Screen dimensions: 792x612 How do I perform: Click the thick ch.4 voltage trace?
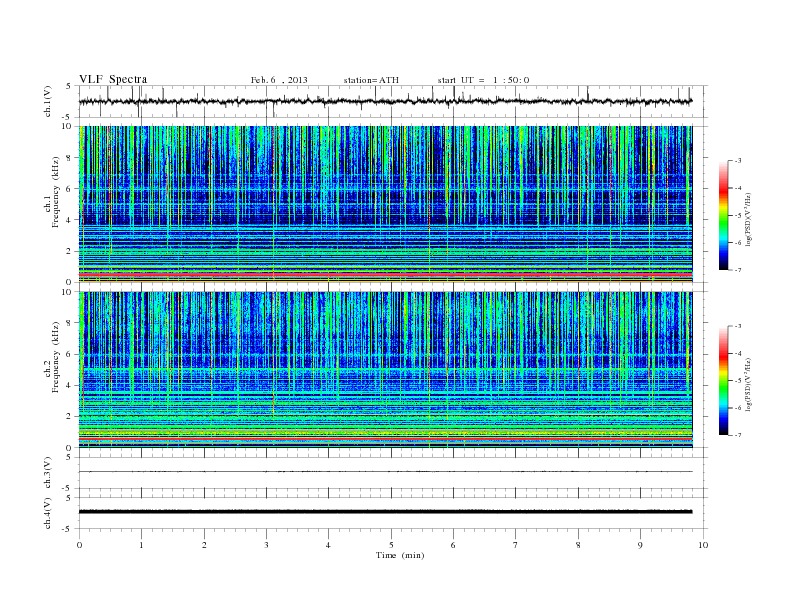[385, 512]
